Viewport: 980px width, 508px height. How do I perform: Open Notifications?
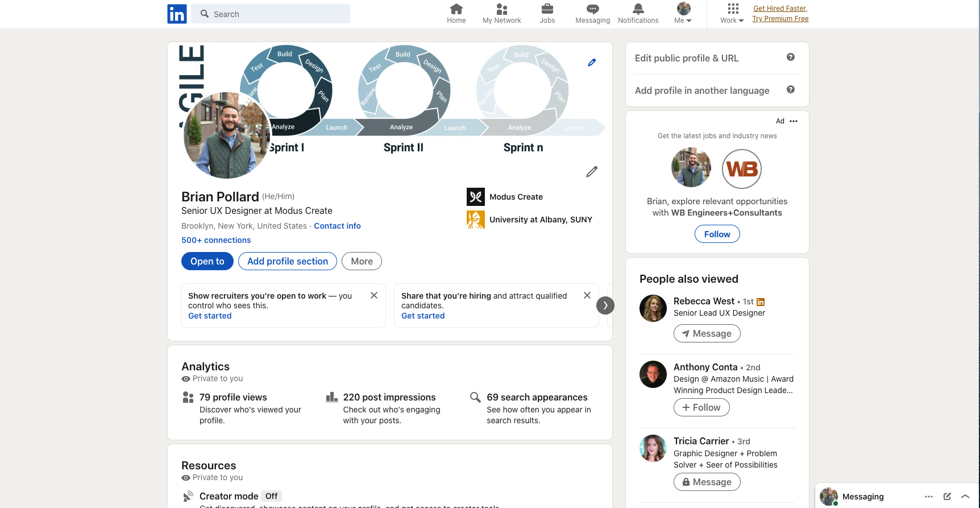click(x=638, y=14)
